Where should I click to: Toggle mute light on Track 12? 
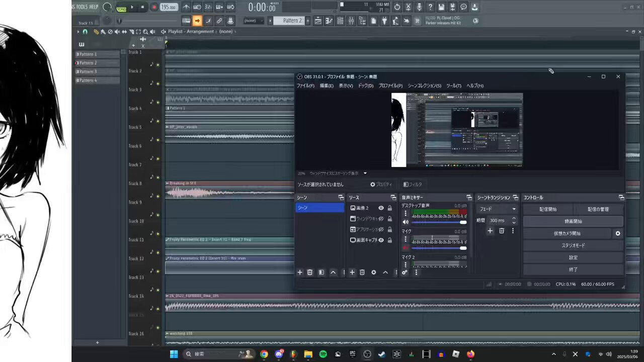pyautogui.click(x=157, y=271)
